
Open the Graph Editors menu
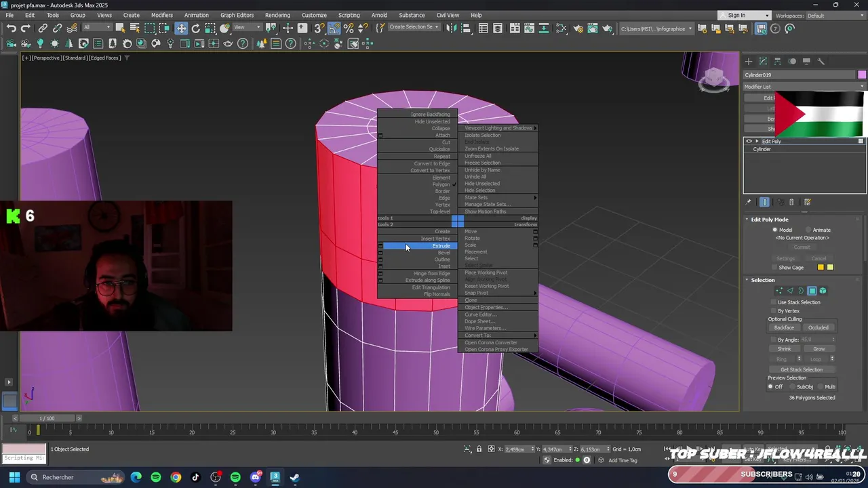point(237,15)
